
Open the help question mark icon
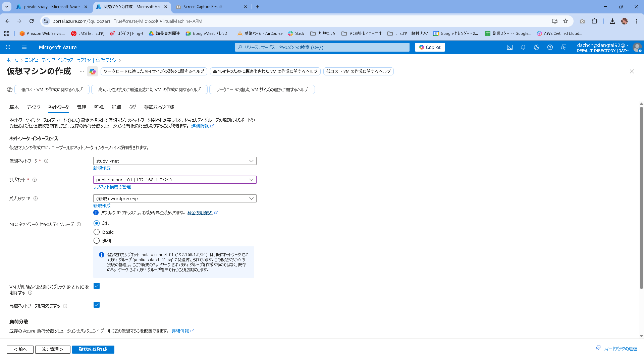click(550, 47)
